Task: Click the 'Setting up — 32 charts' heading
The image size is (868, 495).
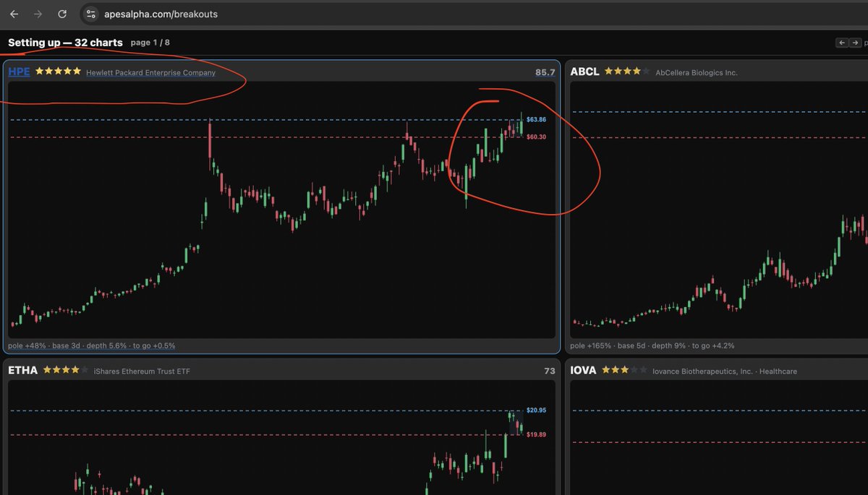Action: coord(66,43)
